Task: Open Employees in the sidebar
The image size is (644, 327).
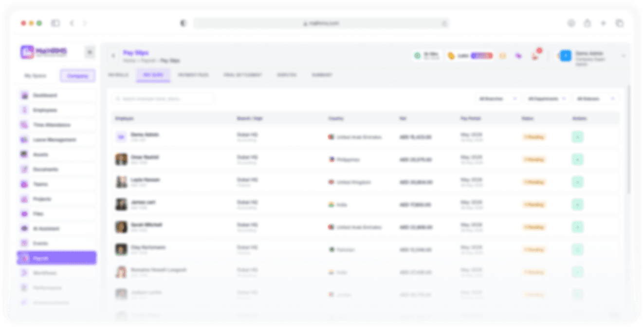Action: 56,110
